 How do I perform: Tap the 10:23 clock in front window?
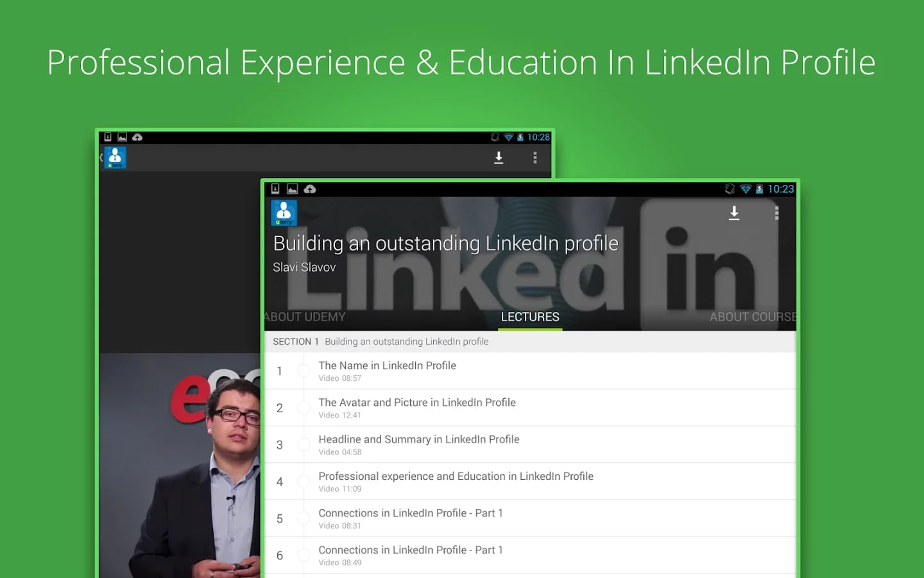(781, 189)
